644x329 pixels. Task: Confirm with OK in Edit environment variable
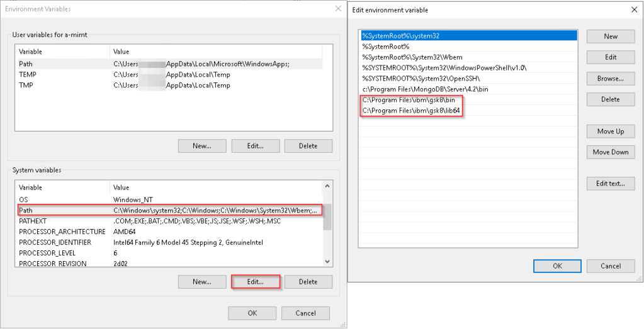coord(557,266)
